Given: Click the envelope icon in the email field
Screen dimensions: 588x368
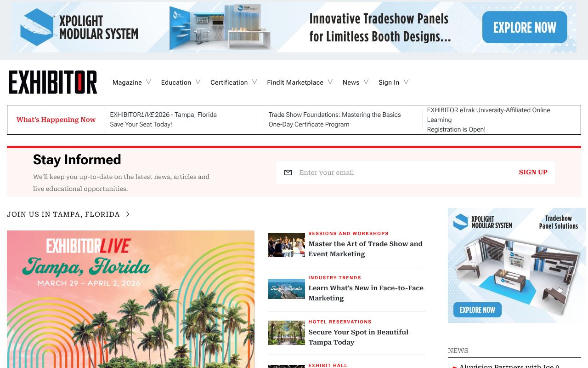Looking at the screenshot, I should click(x=288, y=172).
